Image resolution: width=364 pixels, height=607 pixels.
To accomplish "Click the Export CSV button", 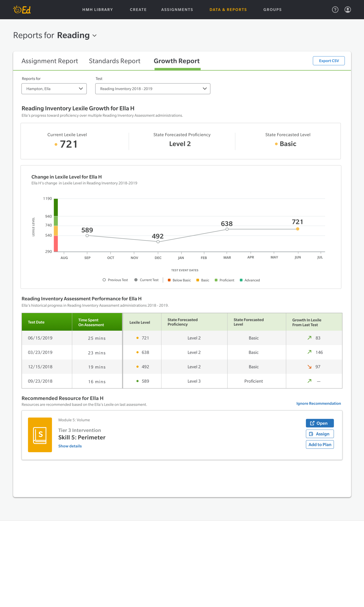I will (328, 61).
